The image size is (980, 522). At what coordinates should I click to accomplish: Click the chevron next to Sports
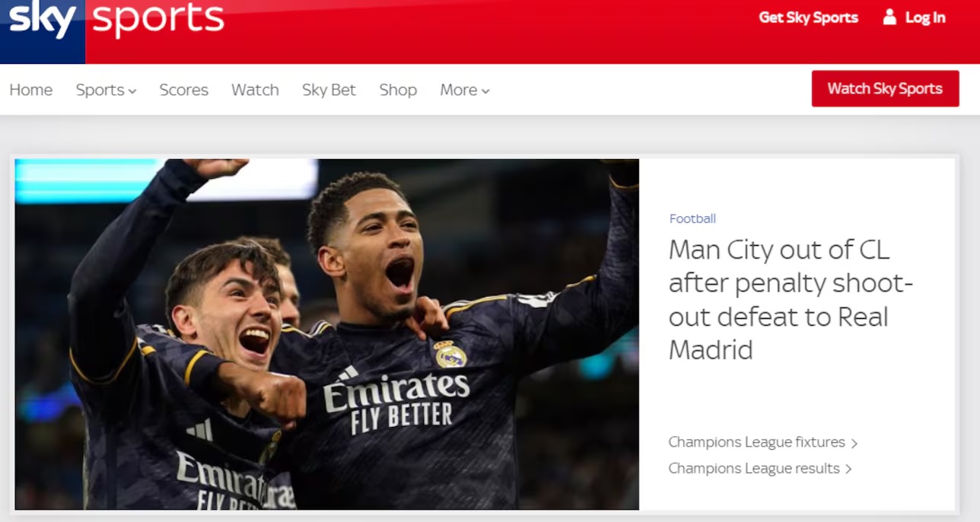[132, 91]
